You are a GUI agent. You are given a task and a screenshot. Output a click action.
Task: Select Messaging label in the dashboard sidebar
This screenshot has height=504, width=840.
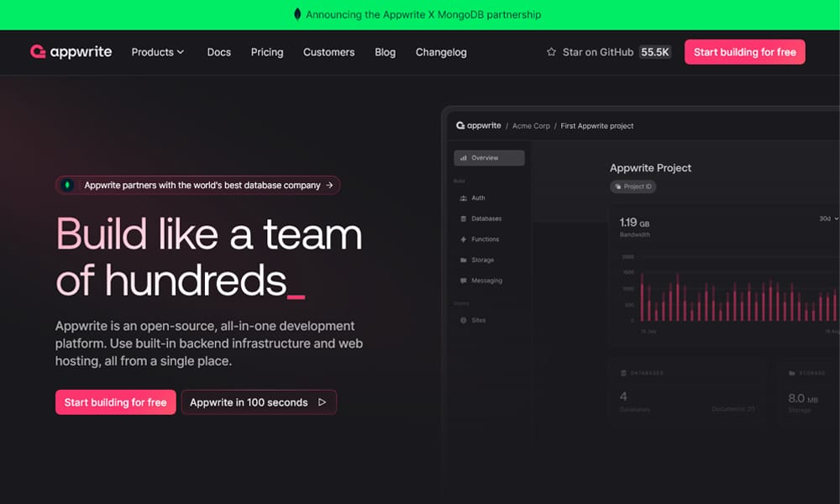click(486, 281)
